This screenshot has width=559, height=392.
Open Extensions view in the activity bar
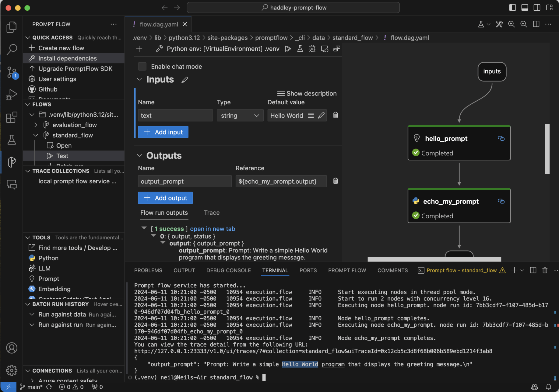tap(12, 117)
